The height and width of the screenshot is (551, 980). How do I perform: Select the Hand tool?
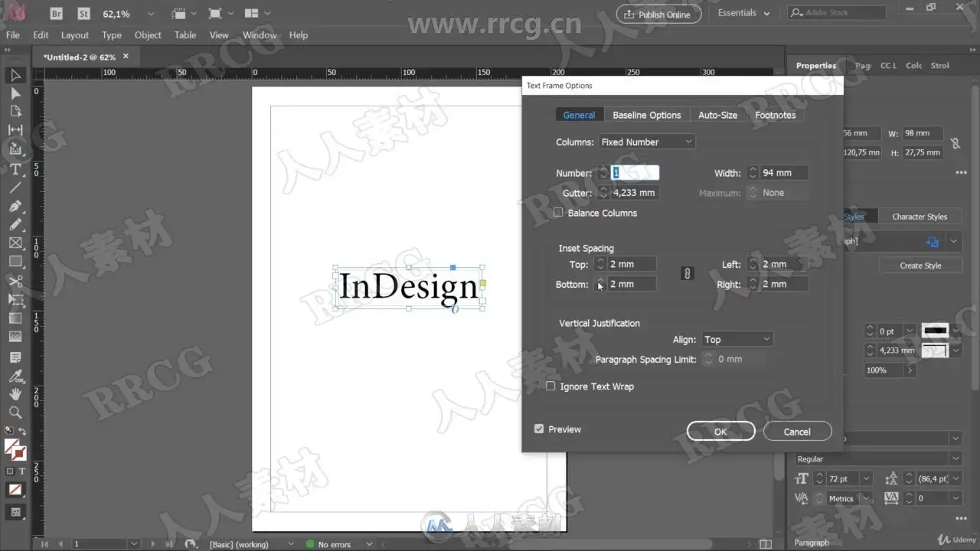point(15,393)
